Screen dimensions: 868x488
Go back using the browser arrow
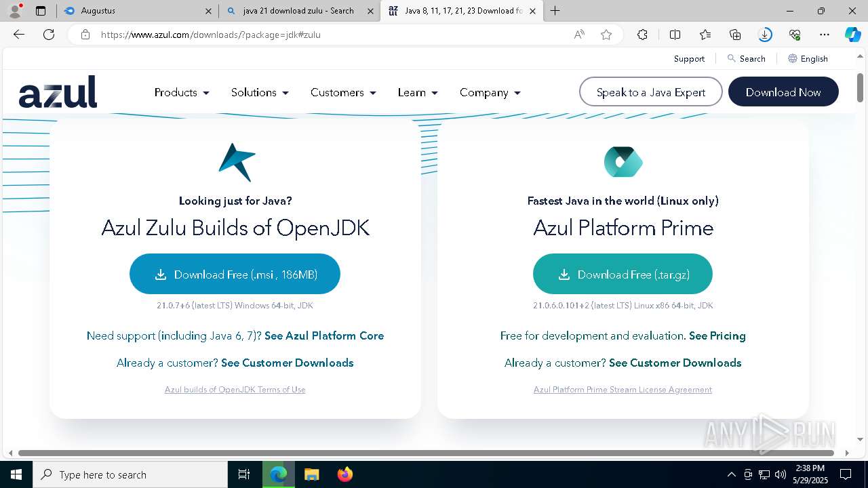point(19,35)
